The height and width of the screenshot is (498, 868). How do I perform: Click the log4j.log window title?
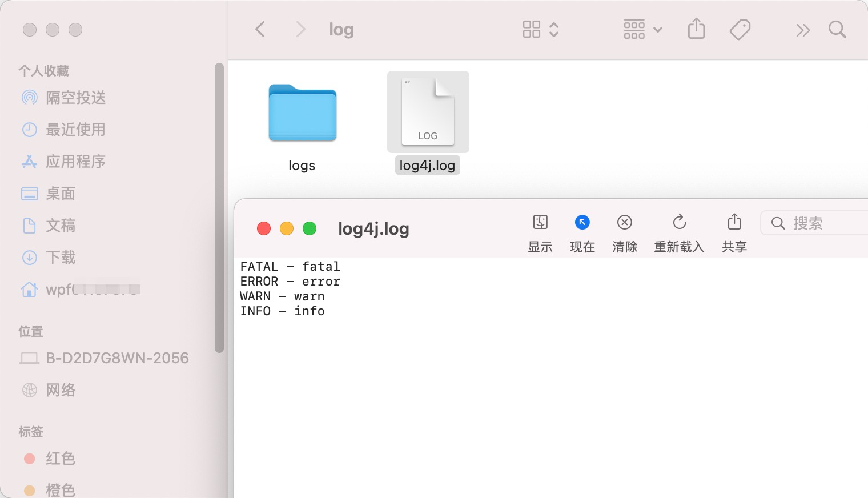pyautogui.click(x=373, y=229)
